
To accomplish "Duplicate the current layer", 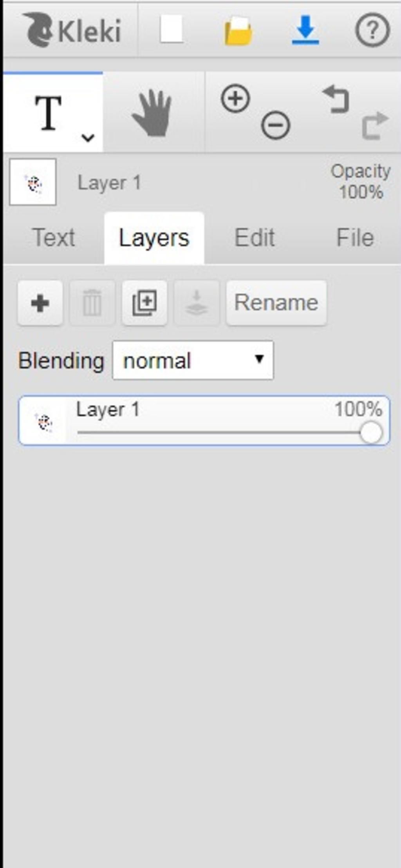I will [145, 303].
